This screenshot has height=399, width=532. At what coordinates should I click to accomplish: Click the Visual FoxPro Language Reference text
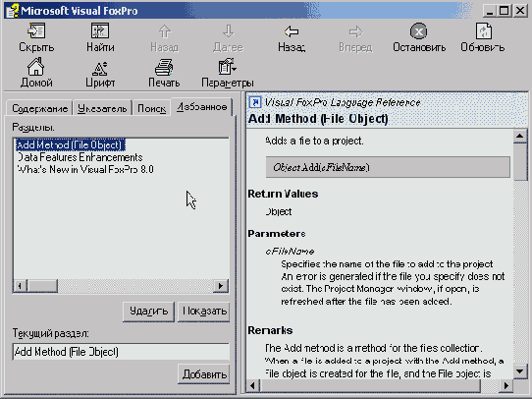(x=342, y=102)
